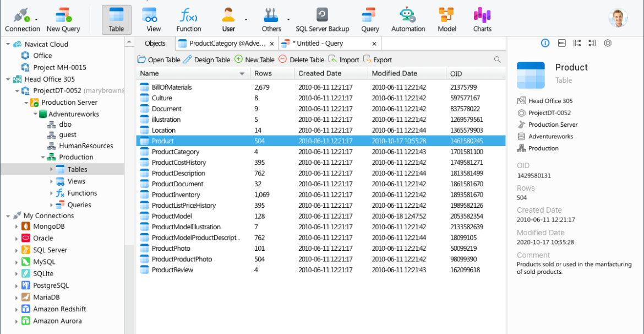
Task: Show the general info pane icon
Action: tap(545, 43)
